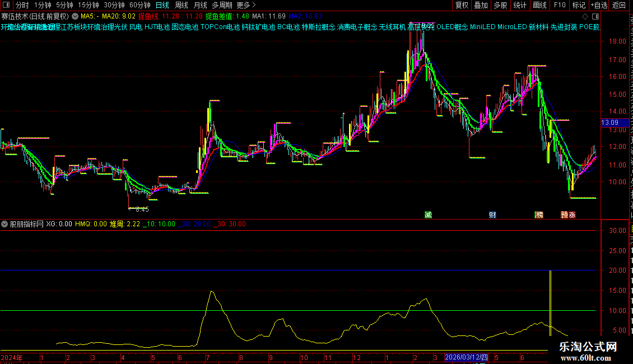
Task: Select the 60分钟 period tab
Action: point(139,5)
